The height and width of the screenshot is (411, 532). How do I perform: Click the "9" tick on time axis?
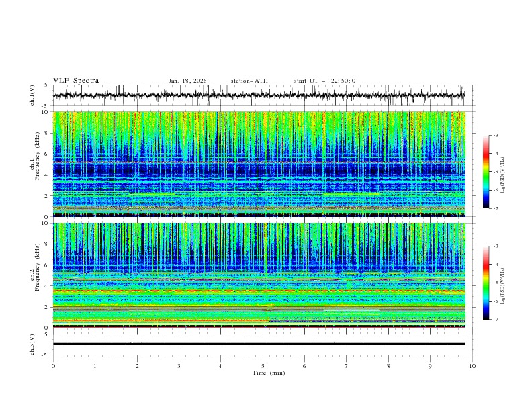(430, 366)
